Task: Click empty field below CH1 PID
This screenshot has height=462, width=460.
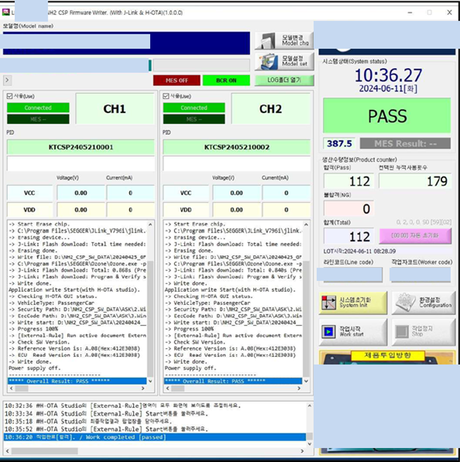Action: 81,164
